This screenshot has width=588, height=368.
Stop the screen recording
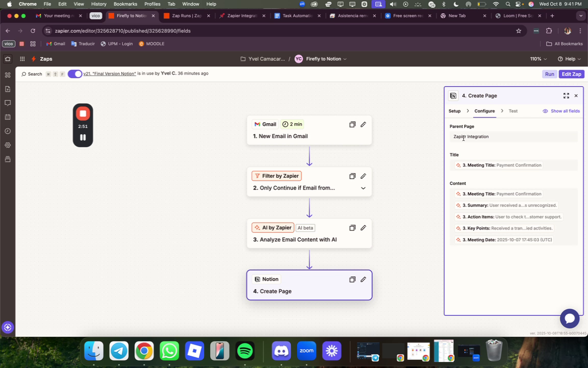tap(83, 113)
